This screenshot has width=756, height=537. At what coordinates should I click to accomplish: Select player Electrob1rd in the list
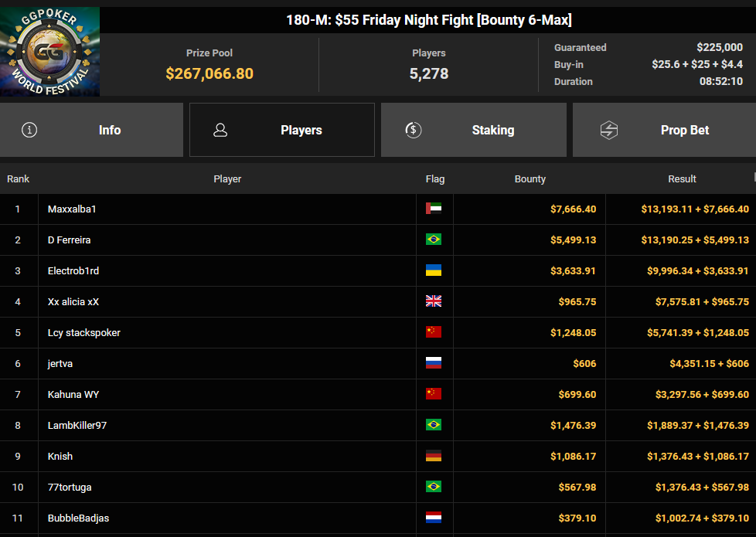point(73,271)
